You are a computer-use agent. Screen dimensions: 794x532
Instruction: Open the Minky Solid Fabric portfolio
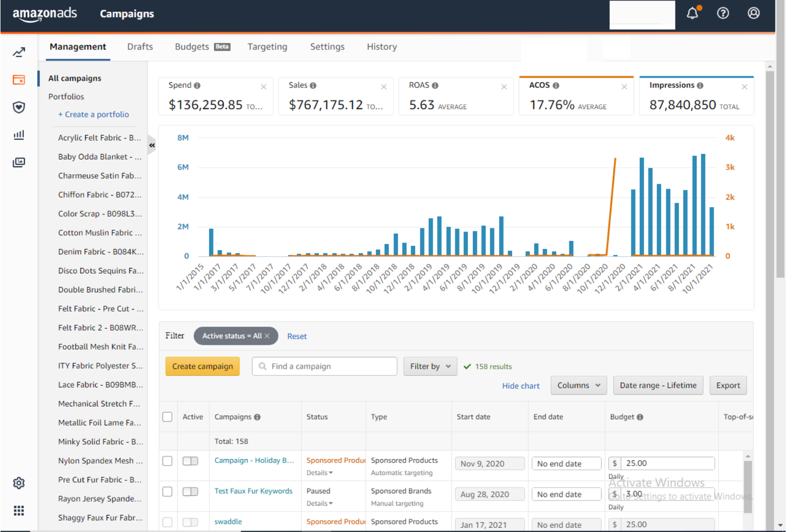pyautogui.click(x=100, y=442)
